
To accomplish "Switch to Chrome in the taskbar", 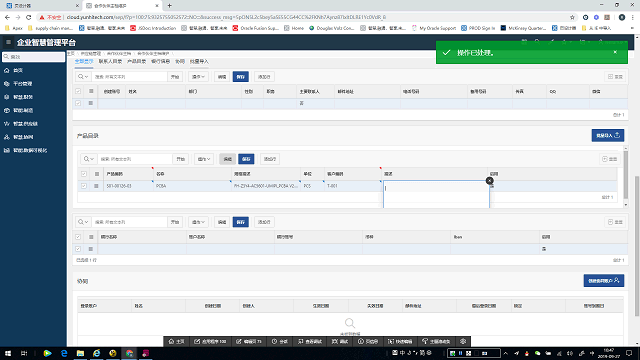I will point(129,353).
